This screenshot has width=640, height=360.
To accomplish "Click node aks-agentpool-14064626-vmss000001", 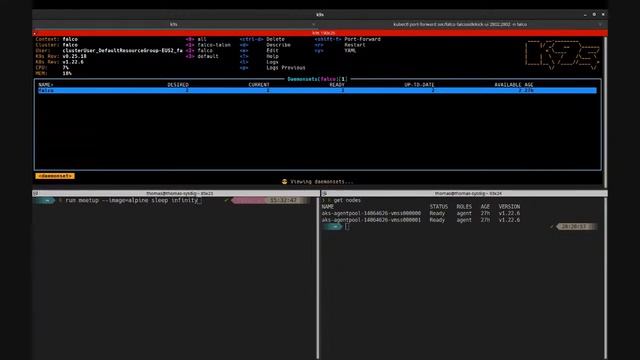I will pyautogui.click(x=371, y=220).
